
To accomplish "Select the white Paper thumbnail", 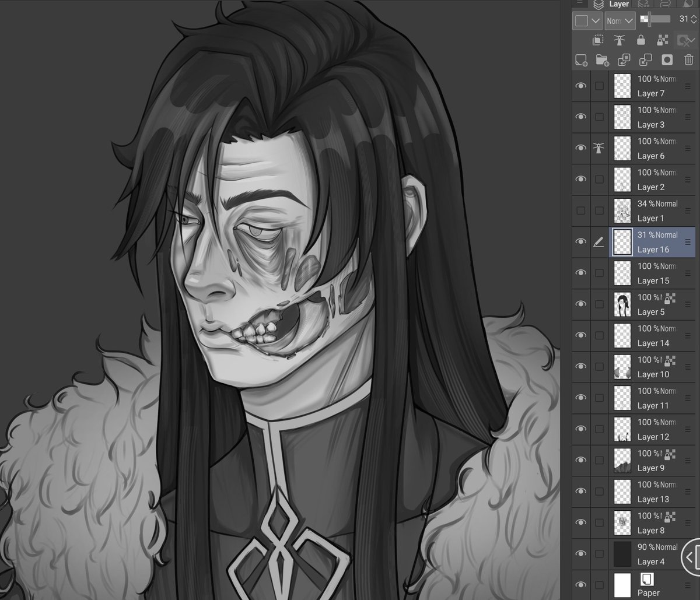I will [x=623, y=585].
